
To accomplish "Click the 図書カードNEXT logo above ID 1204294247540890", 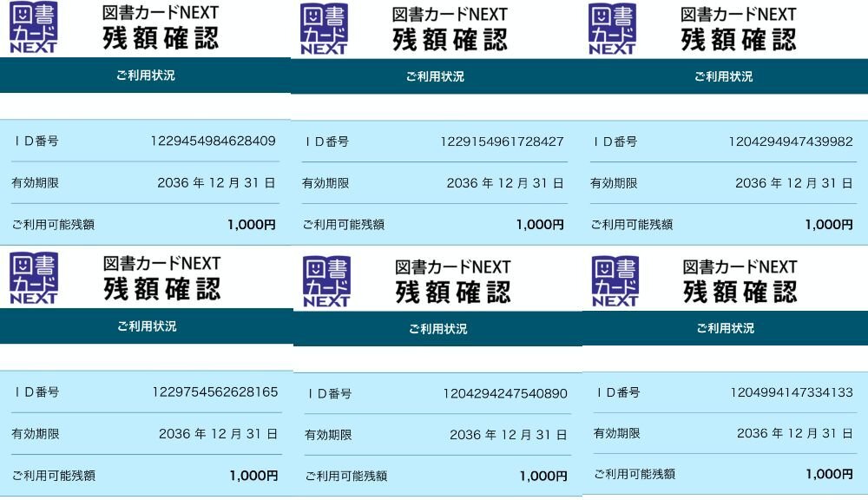I will [326, 281].
